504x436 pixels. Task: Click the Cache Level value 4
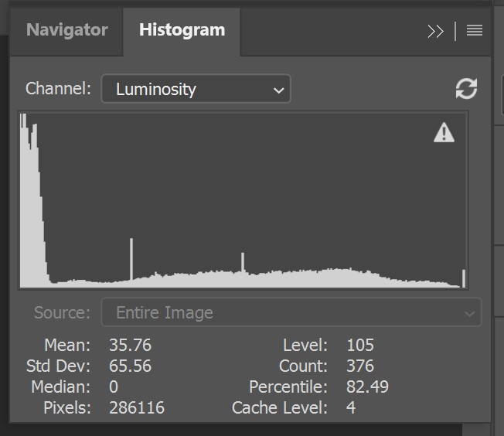351,407
